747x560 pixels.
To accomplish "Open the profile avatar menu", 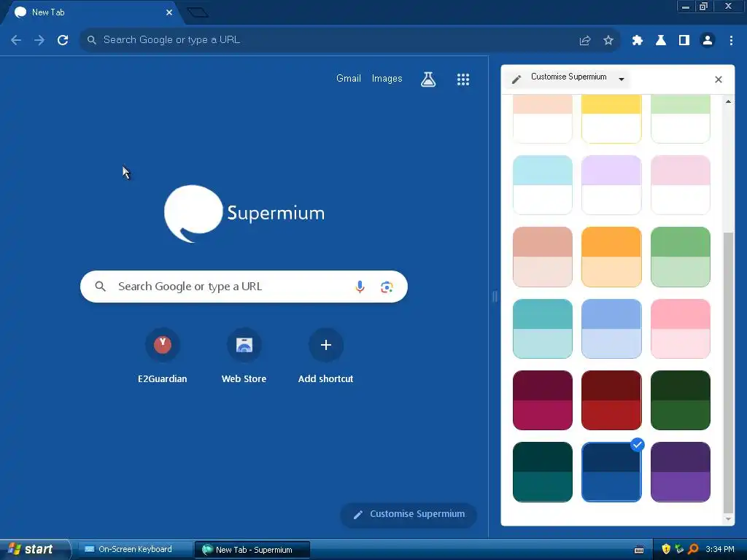I will click(x=708, y=41).
